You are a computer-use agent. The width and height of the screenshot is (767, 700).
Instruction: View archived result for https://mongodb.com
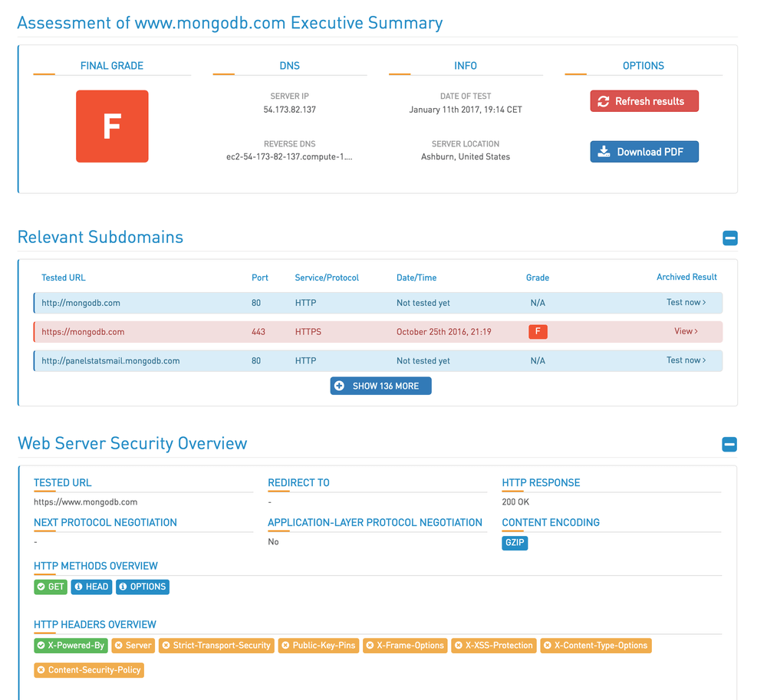pos(686,331)
